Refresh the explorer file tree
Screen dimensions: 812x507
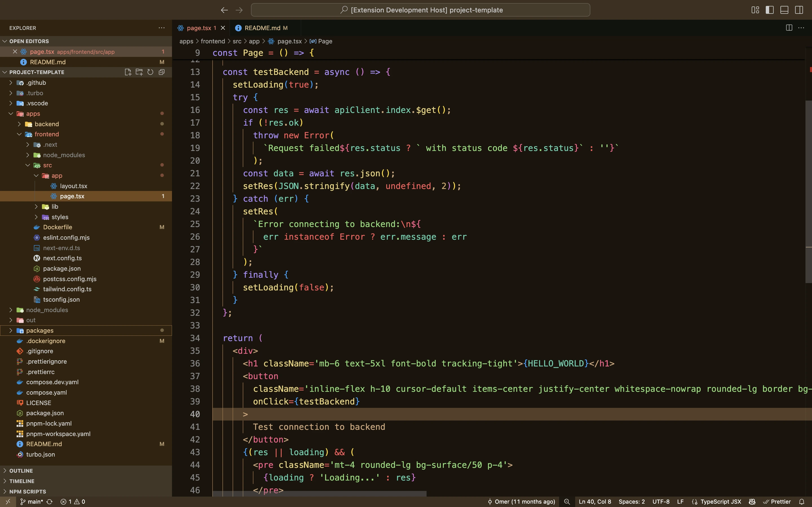[150, 72]
